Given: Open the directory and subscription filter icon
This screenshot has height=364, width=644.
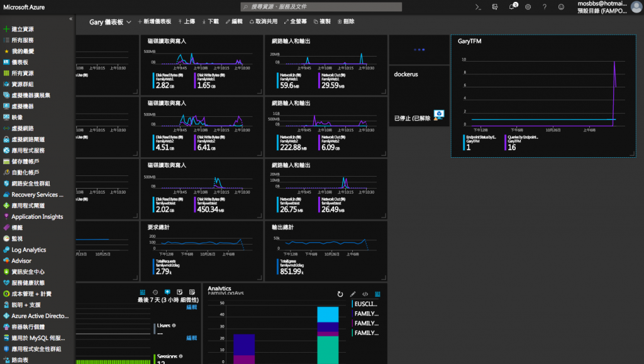Looking at the screenshot, I should [x=495, y=7].
